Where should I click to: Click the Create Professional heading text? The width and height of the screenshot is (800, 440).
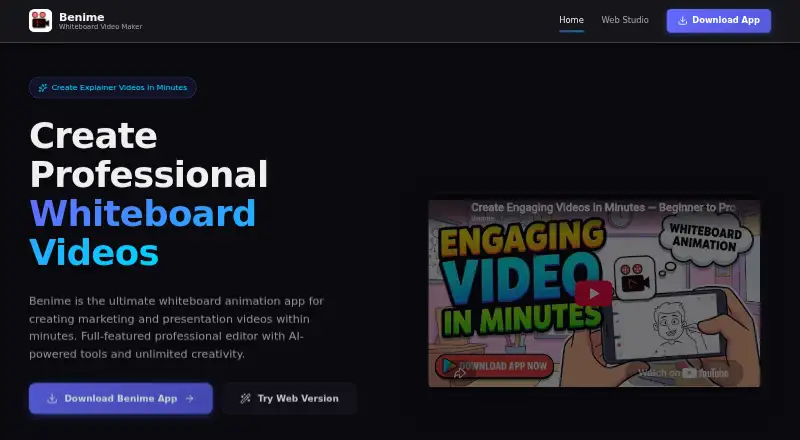148,155
